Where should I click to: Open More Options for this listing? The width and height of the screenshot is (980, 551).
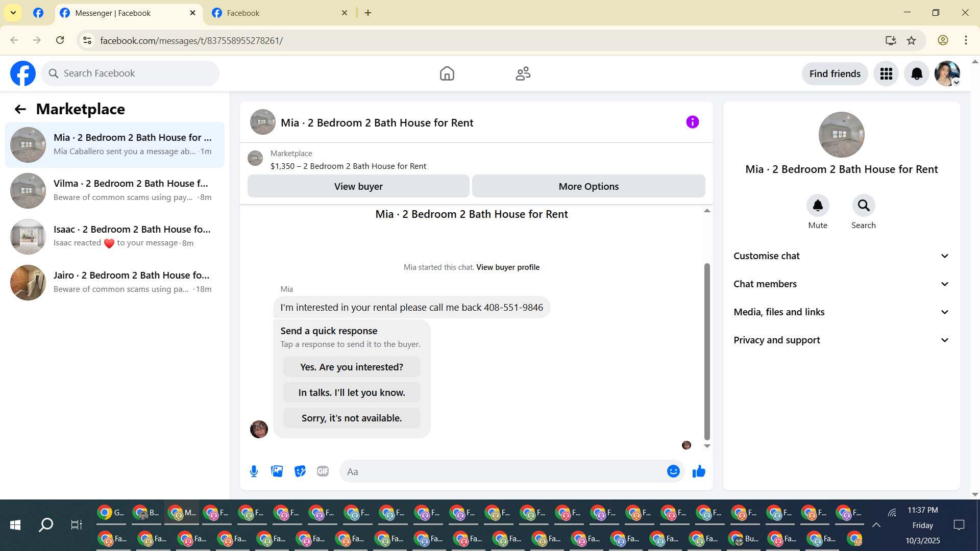(589, 186)
